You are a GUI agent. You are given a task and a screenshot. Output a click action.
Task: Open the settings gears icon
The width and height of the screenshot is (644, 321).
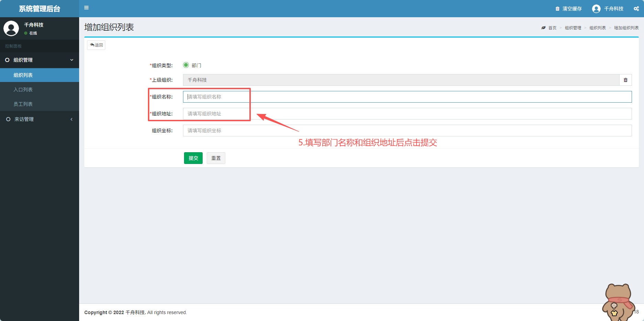pyautogui.click(x=636, y=9)
